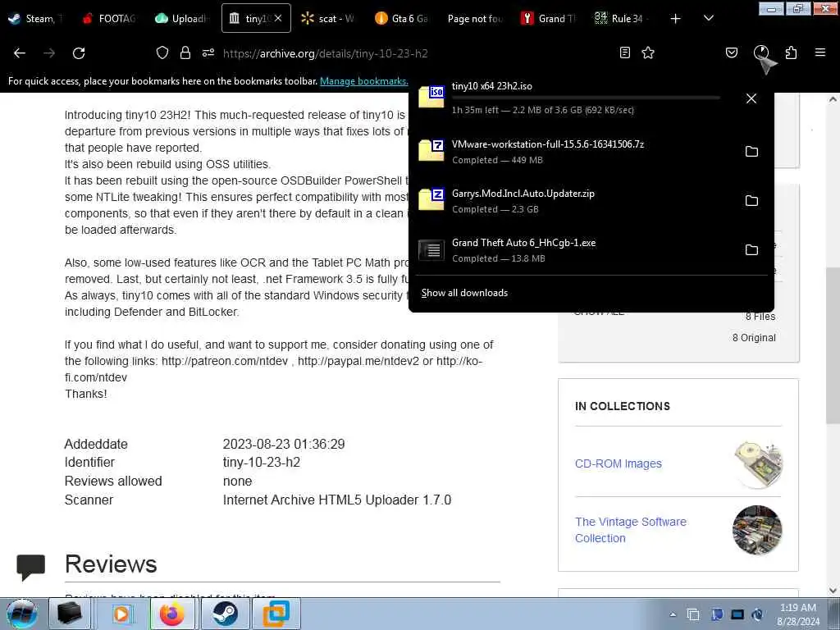This screenshot has height=630, width=840.
Task: Open the Windows Start orb
Action: (22, 614)
